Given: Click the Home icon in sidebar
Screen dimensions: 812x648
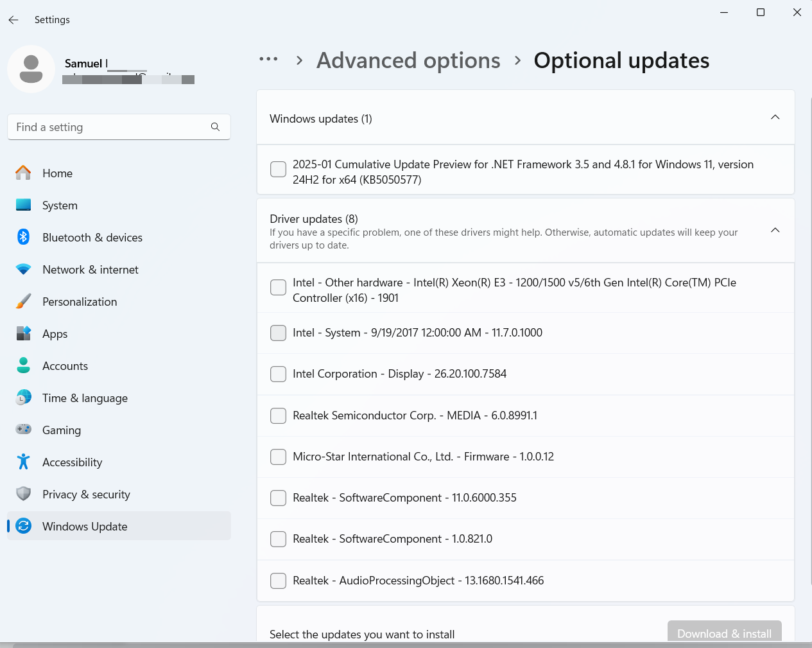Looking at the screenshot, I should (x=23, y=173).
